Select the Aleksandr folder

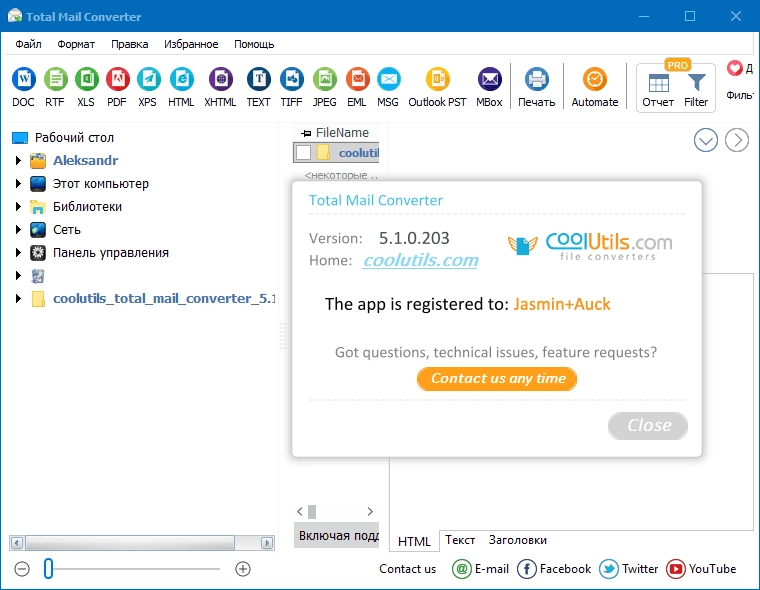point(85,160)
